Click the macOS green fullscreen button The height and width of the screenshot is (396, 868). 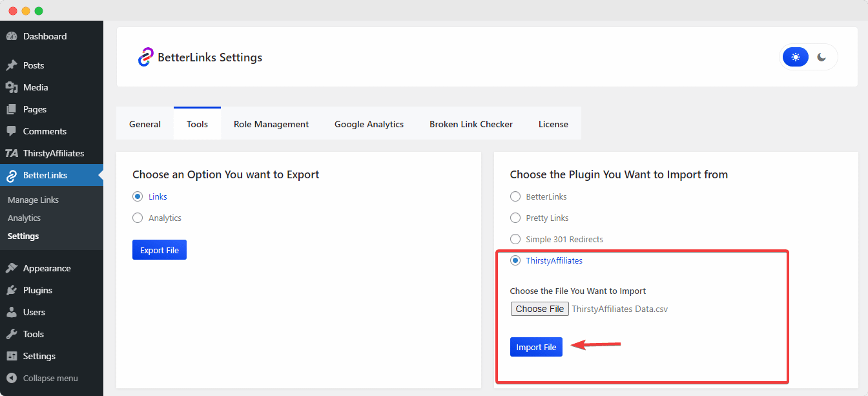39,11
